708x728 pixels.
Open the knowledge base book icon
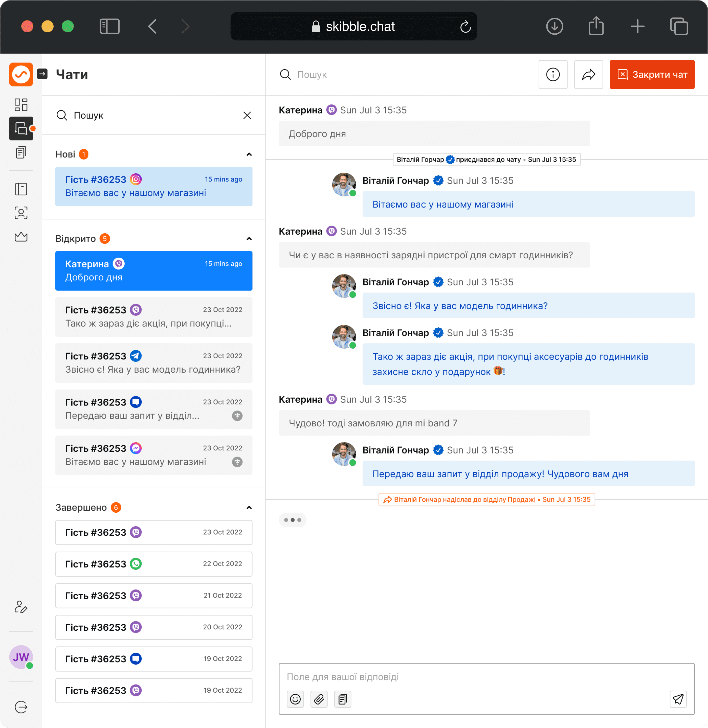tap(21, 189)
